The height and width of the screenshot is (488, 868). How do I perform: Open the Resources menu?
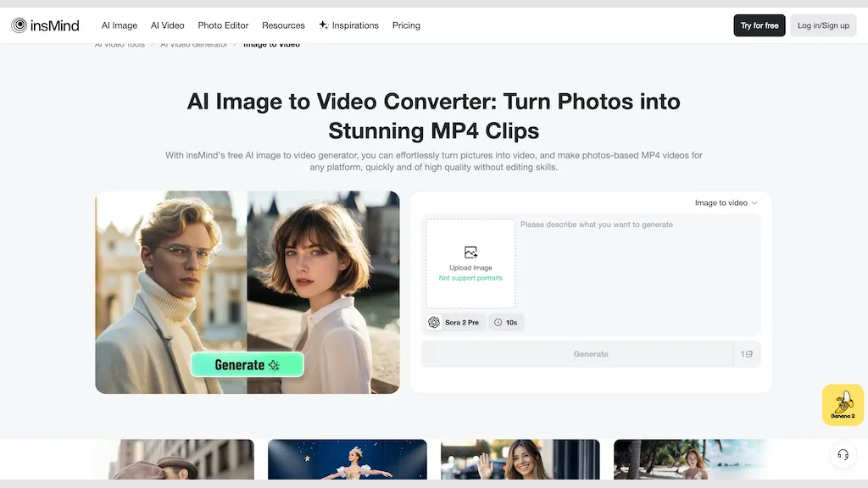pos(283,25)
